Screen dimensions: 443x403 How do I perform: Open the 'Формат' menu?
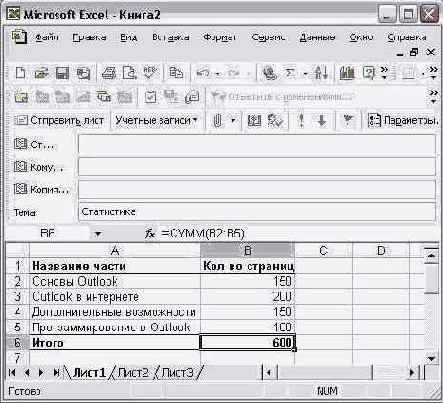pos(220,37)
